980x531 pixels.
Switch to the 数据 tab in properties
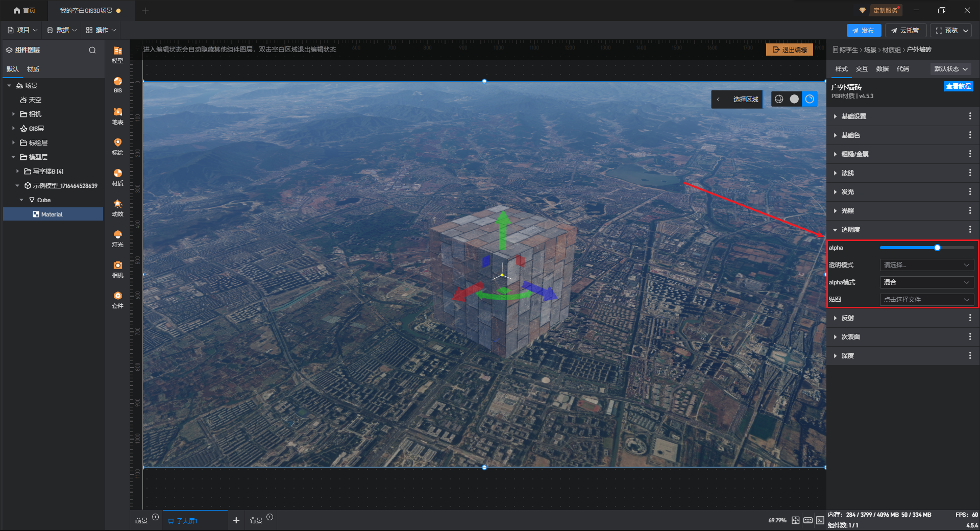[x=882, y=69]
